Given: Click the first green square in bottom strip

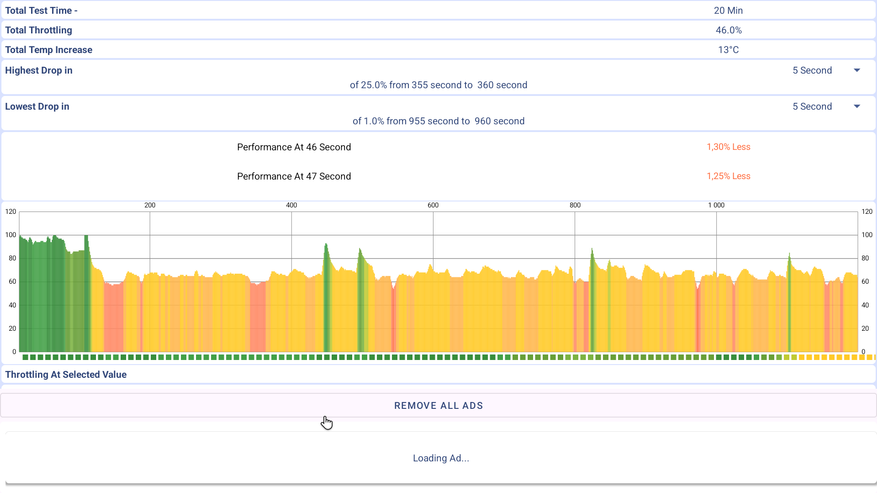Looking at the screenshot, I should tap(26, 357).
